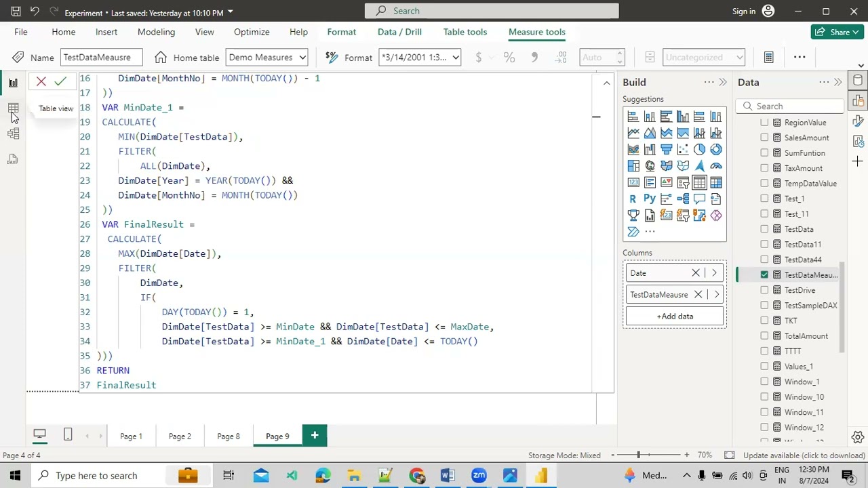868x488 pixels.
Task: Switch to Report view in left sidebar
Action: pos(13,83)
